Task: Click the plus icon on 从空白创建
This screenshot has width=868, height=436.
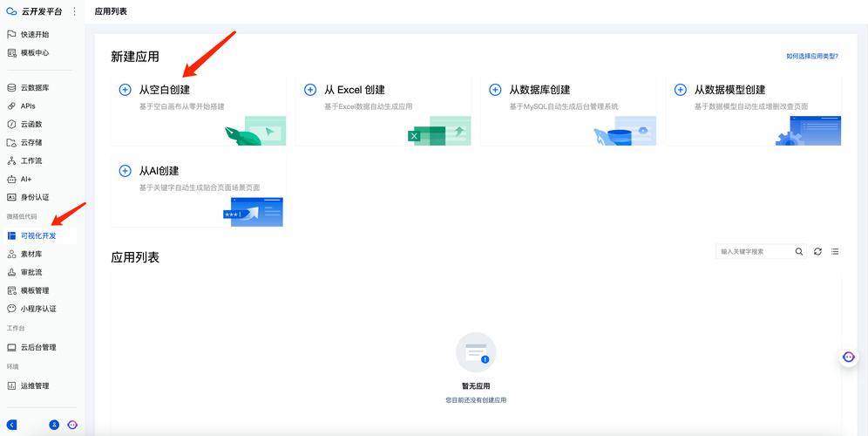Action: 125,90
